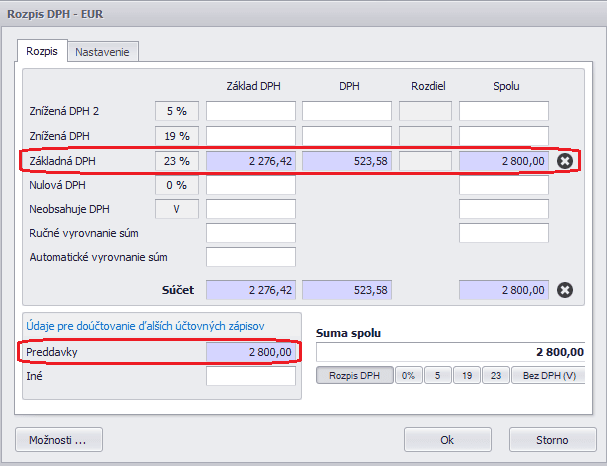Select the Rozpis tab
Screen dimensions: 607x466
[x=42, y=51]
